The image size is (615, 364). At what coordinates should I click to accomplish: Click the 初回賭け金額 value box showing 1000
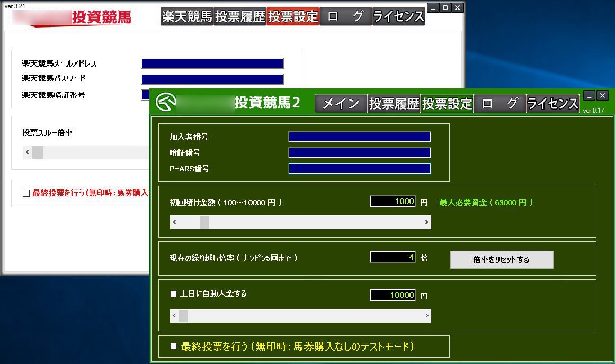(393, 202)
